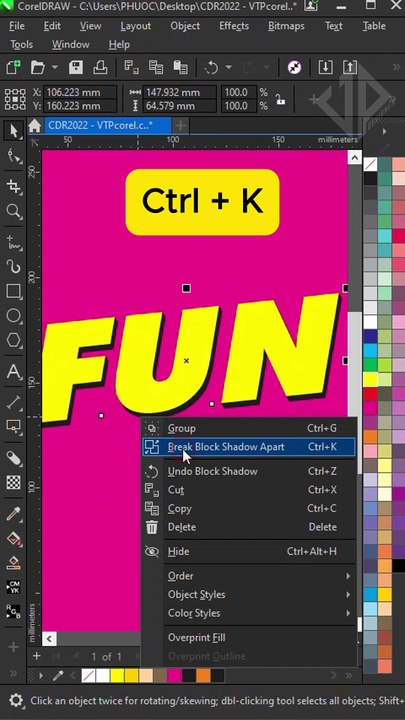Click the RGB color mode icon
The width and height of the screenshot is (405, 720).
[x=13, y=611]
